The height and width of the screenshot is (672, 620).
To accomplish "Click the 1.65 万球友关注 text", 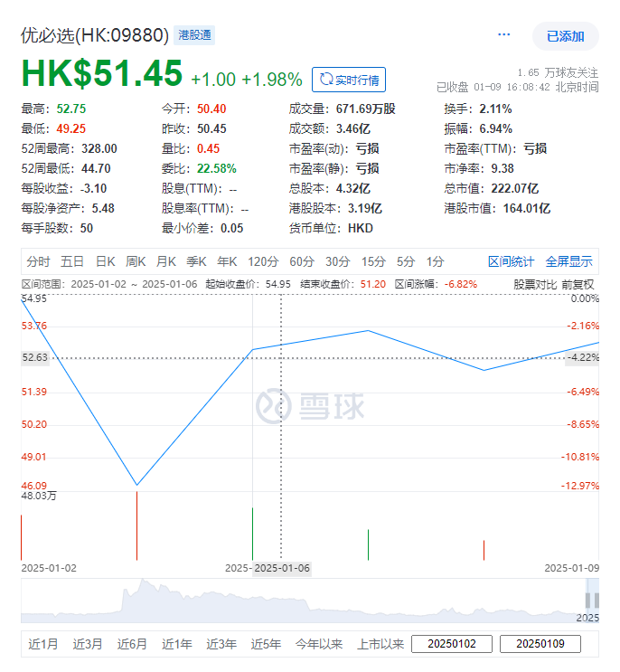I will pos(558,72).
